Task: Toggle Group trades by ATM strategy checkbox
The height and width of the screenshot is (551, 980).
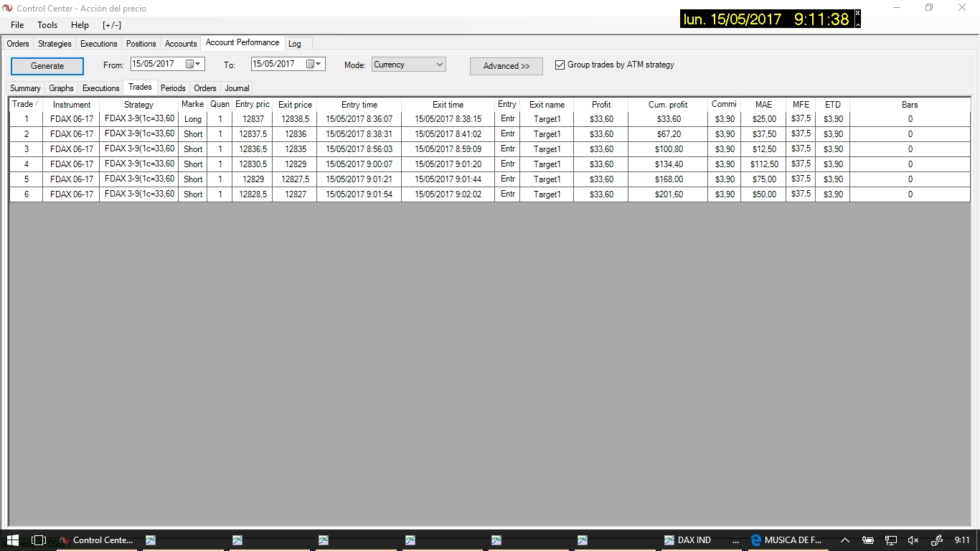Action: [560, 65]
